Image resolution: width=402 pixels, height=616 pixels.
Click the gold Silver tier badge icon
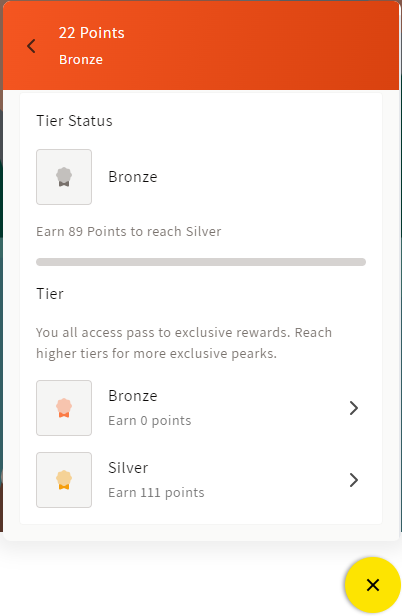[x=64, y=480]
